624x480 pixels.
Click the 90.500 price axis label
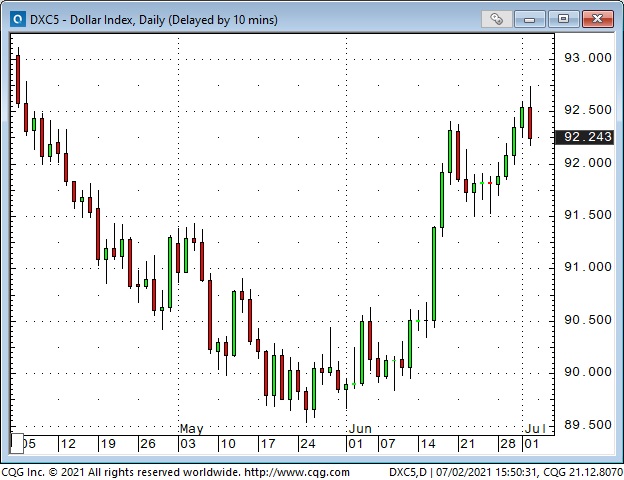point(587,320)
